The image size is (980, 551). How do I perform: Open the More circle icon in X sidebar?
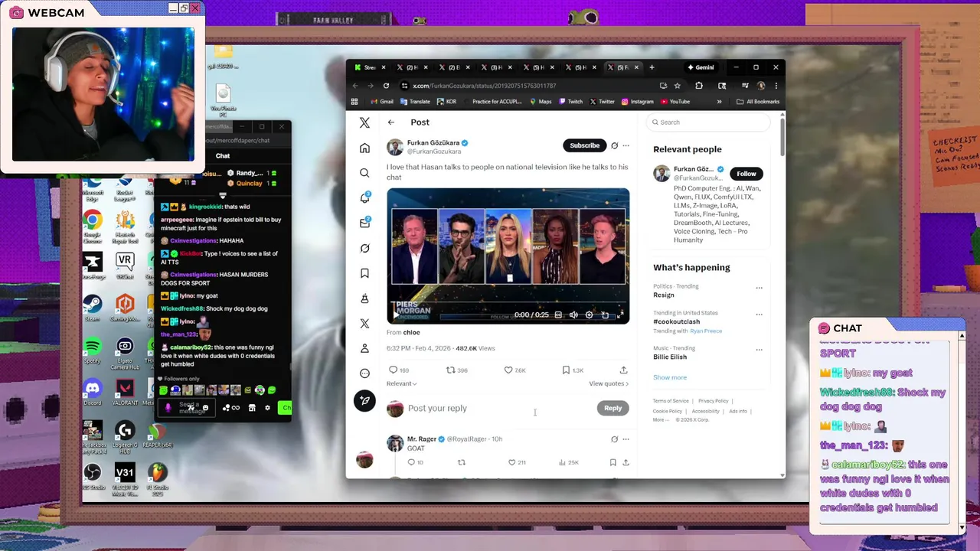point(364,373)
